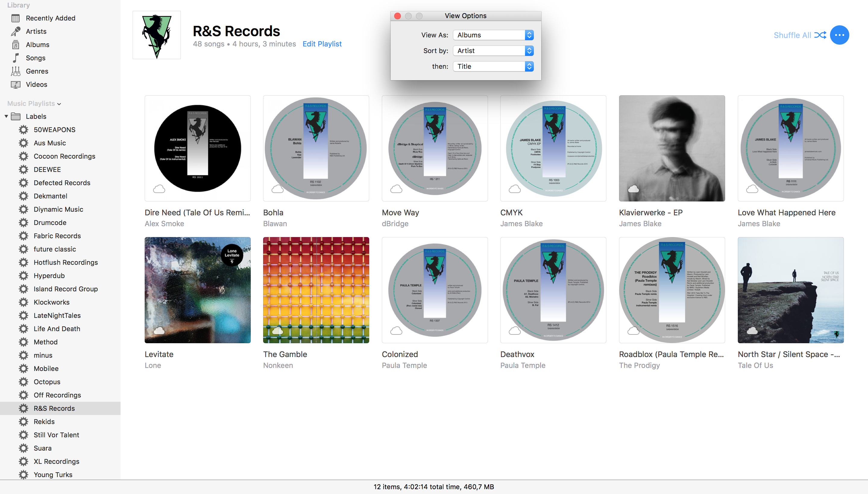
Task: Click cloud icon on Colonized album
Action: coord(396,331)
